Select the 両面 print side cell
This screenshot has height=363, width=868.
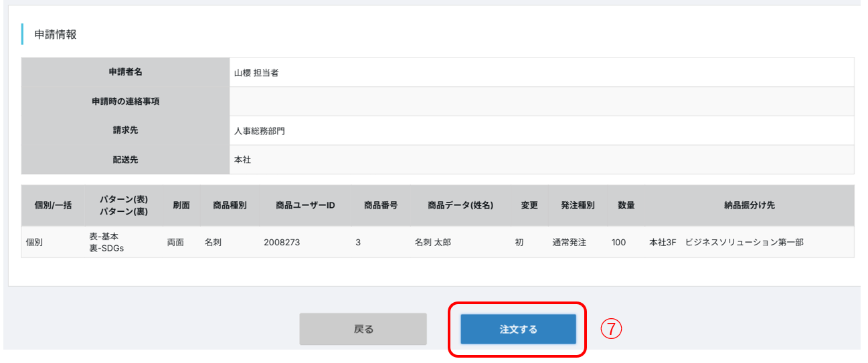(x=176, y=242)
